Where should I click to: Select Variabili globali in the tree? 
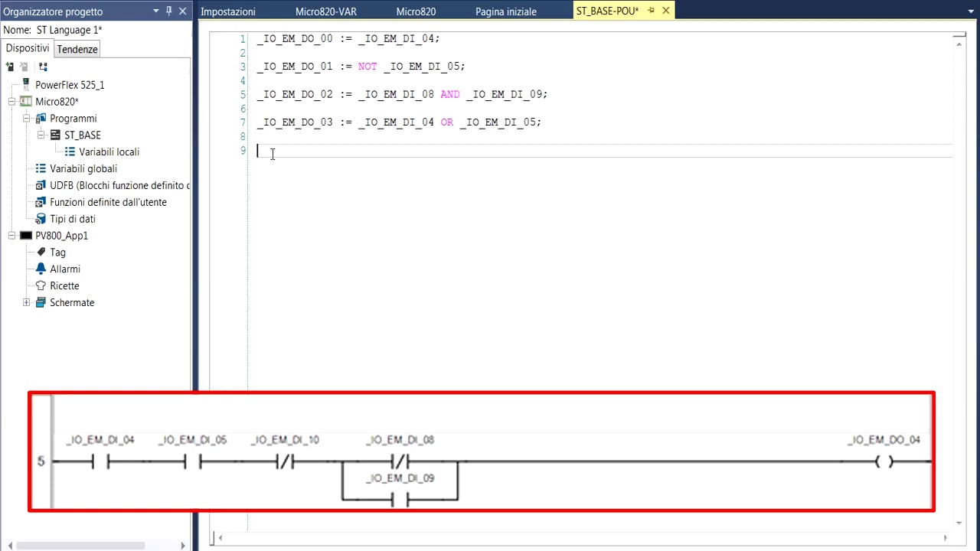[x=83, y=169]
